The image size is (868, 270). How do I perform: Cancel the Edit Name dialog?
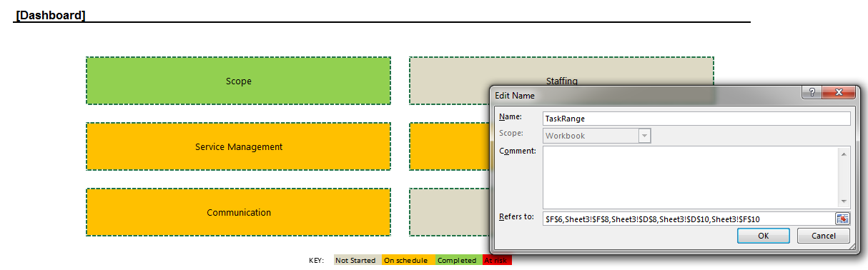tap(823, 236)
